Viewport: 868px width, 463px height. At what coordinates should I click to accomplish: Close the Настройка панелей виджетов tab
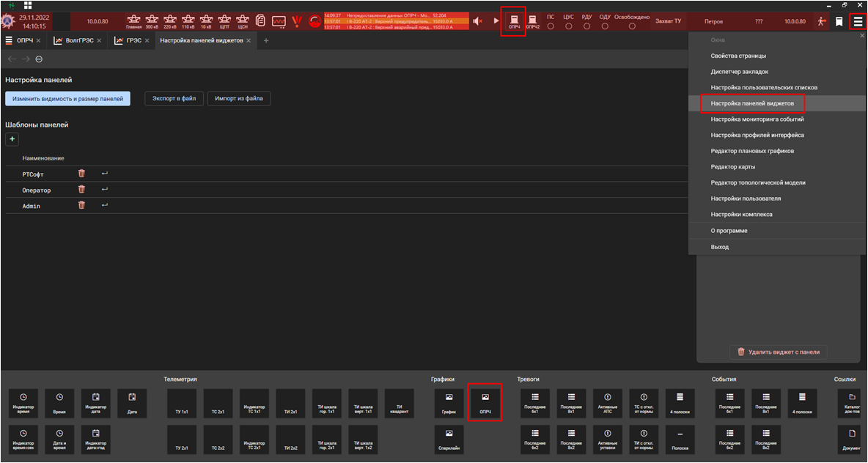pos(249,40)
